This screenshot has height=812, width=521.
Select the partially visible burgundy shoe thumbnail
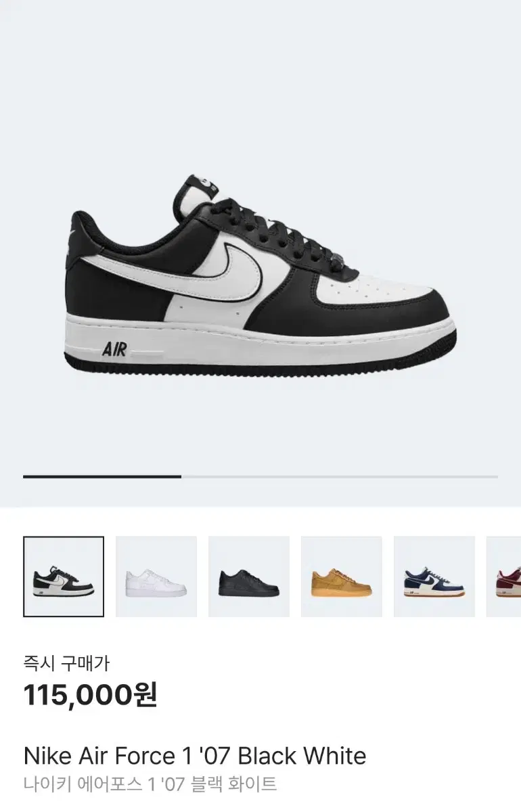pyautogui.click(x=504, y=577)
